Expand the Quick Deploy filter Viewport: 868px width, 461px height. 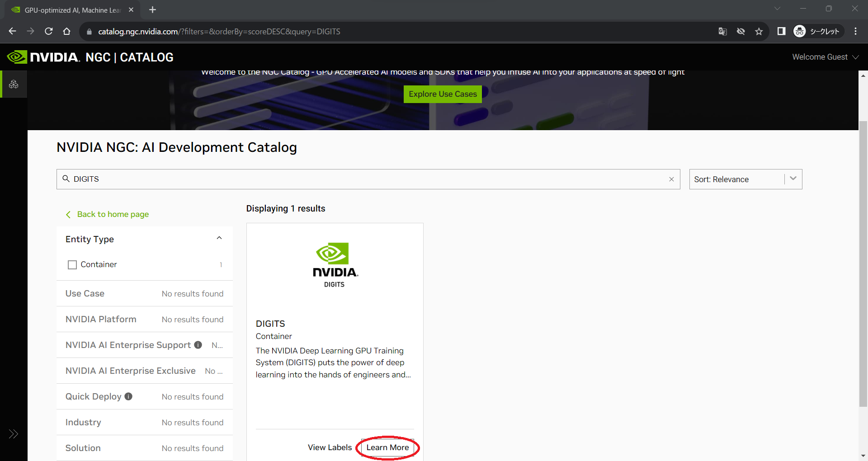point(145,397)
